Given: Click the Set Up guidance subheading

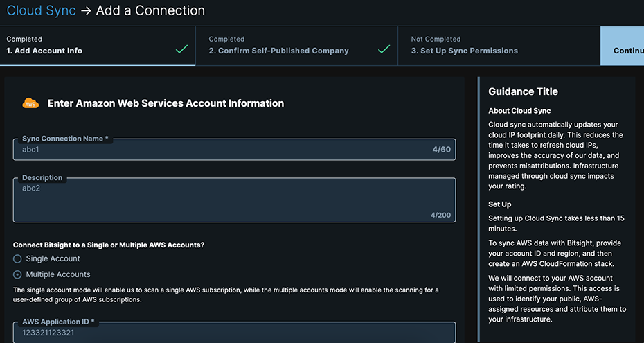Looking at the screenshot, I should [x=499, y=204].
